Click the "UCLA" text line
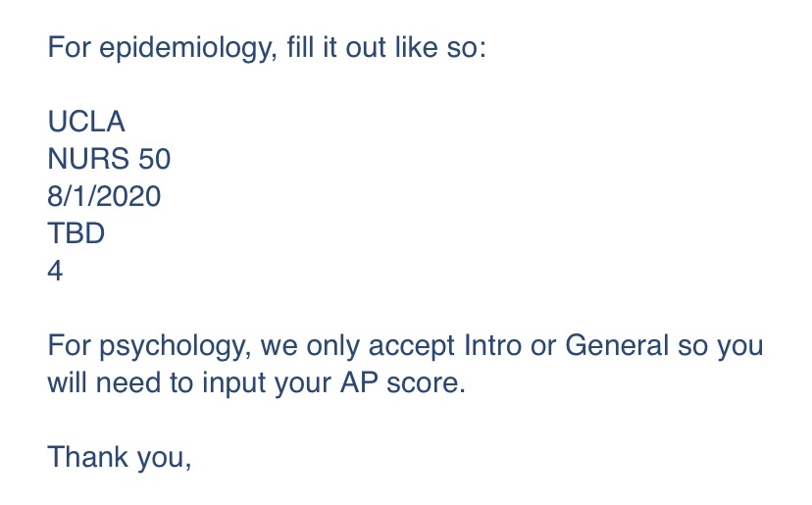Screen dimensions: 812x505 click(86, 122)
